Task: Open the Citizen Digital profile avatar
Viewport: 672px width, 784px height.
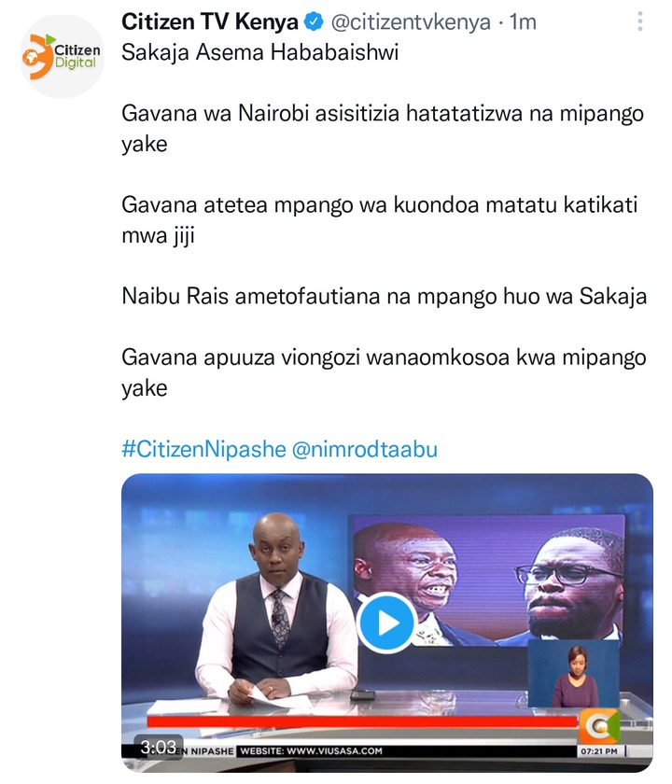Action: (62, 56)
